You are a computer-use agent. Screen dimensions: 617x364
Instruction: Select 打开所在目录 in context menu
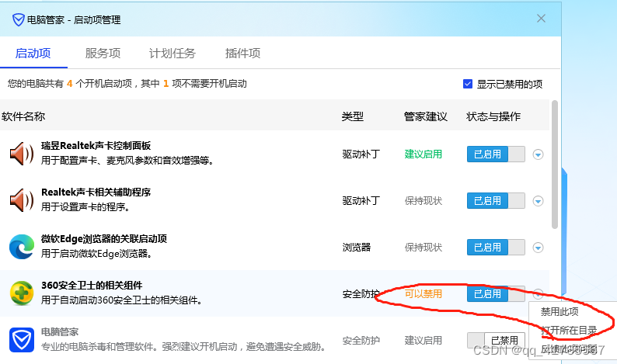pyautogui.click(x=569, y=330)
